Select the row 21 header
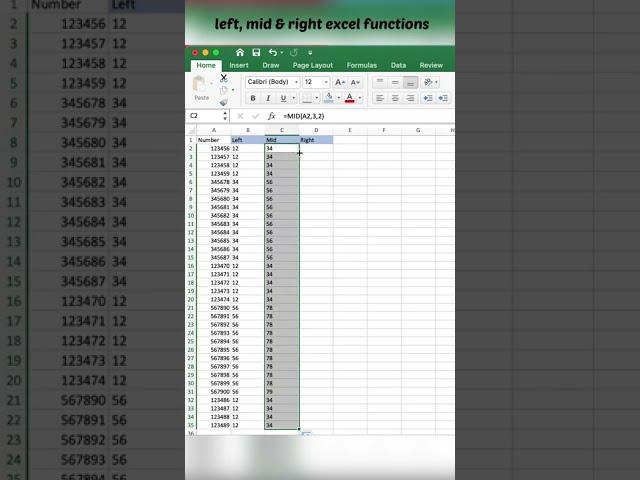Viewport: 640px width, 480px height. coord(191,308)
